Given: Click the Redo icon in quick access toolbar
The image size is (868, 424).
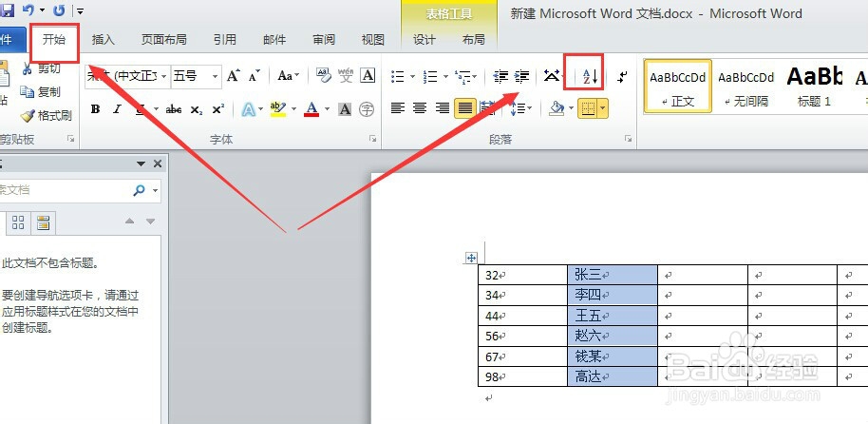Looking at the screenshot, I should (59, 10).
